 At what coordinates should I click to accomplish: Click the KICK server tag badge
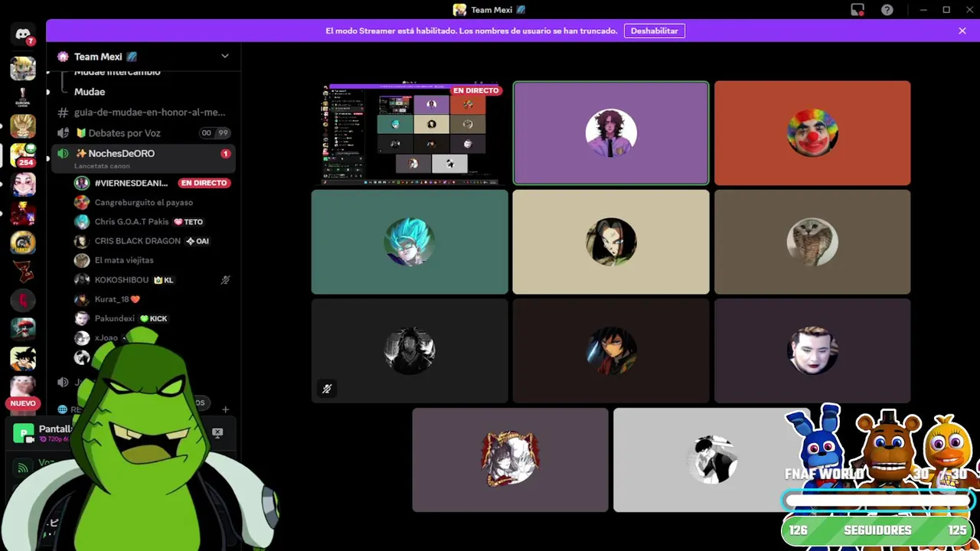coord(154,318)
